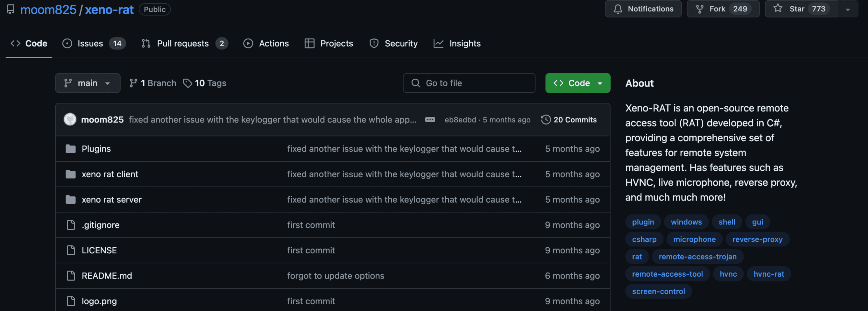Open the Plugins folder
868x311 pixels.
pos(96,149)
